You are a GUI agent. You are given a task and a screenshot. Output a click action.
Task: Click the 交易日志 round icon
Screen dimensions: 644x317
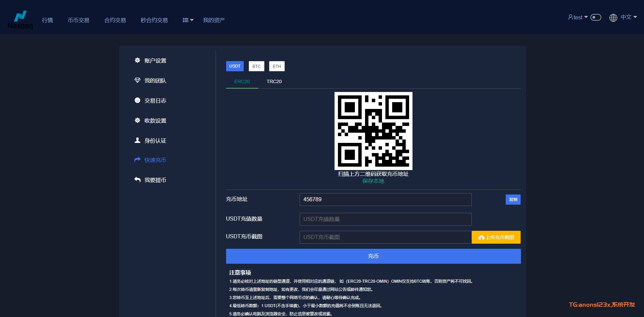coord(137,100)
